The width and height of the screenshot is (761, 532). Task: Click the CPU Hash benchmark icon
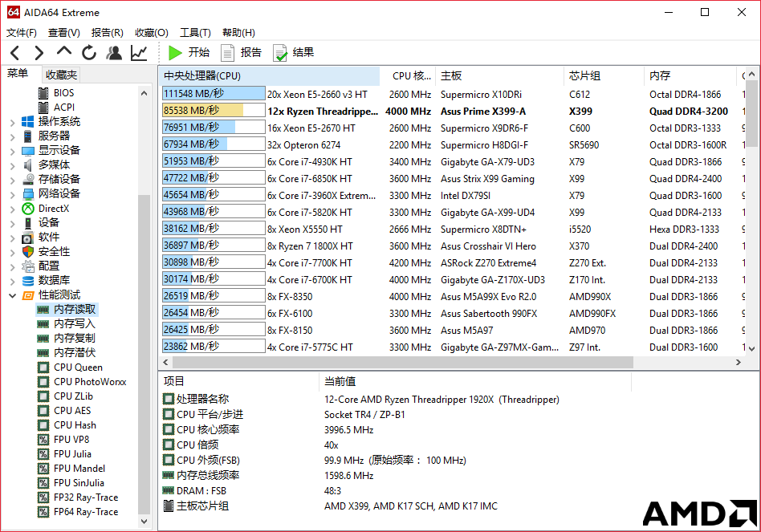43,425
